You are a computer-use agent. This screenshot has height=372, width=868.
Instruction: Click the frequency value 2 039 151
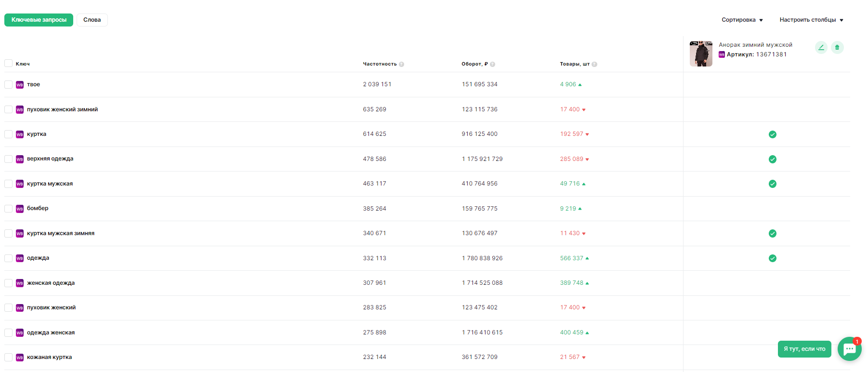[x=377, y=84]
